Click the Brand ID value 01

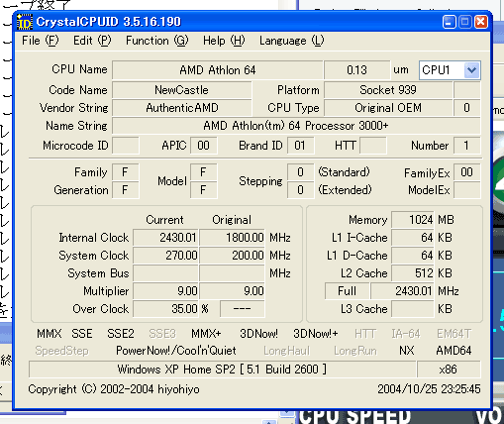[x=300, y=146]
